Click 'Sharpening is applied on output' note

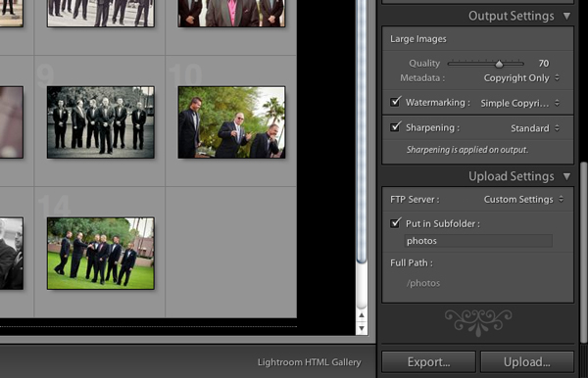click(467, 150)
